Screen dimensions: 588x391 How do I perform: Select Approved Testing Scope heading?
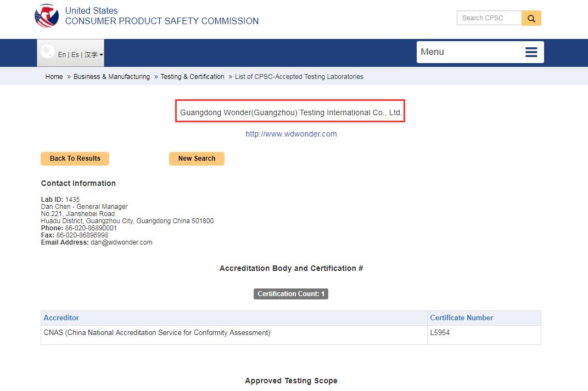point(291,381)
